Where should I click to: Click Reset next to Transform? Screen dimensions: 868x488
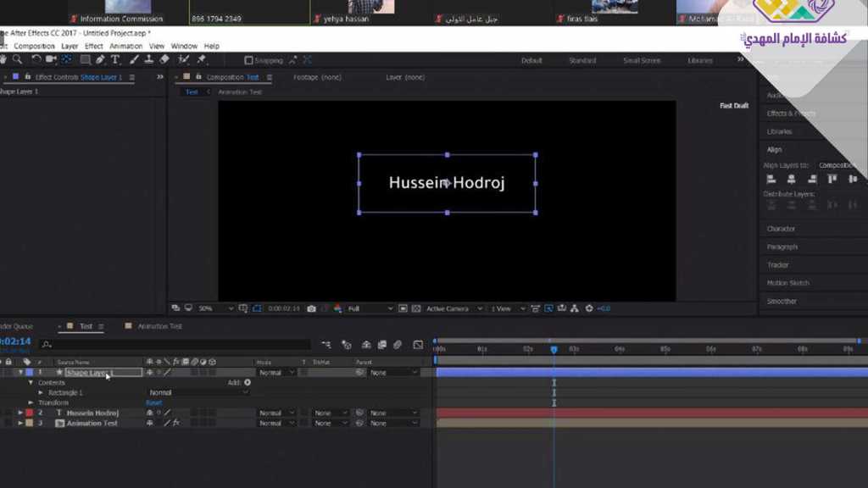pos(153,403)
